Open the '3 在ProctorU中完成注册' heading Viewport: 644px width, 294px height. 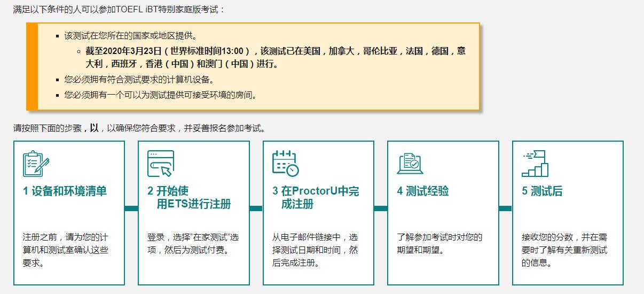(316, 198)
